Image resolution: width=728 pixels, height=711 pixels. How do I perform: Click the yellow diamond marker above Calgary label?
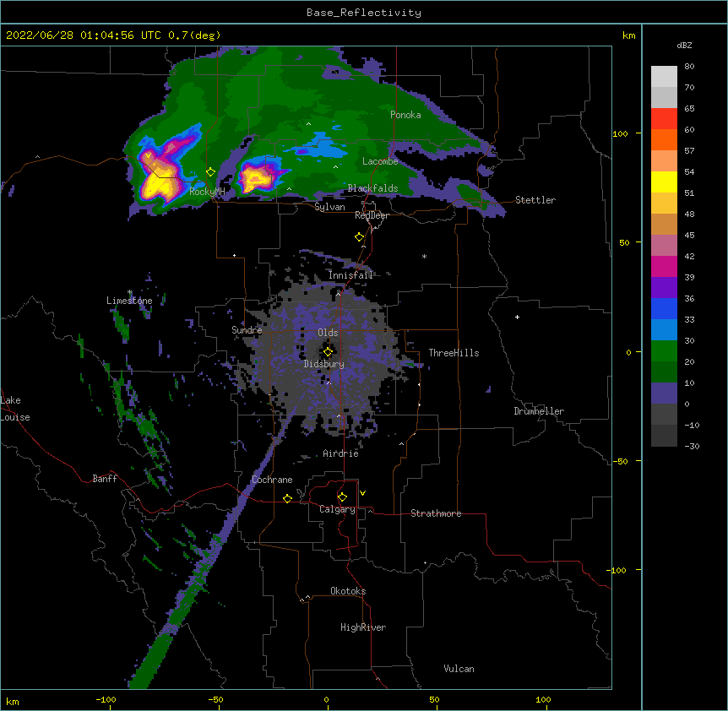pyautogui.click(x=342, y=497)
